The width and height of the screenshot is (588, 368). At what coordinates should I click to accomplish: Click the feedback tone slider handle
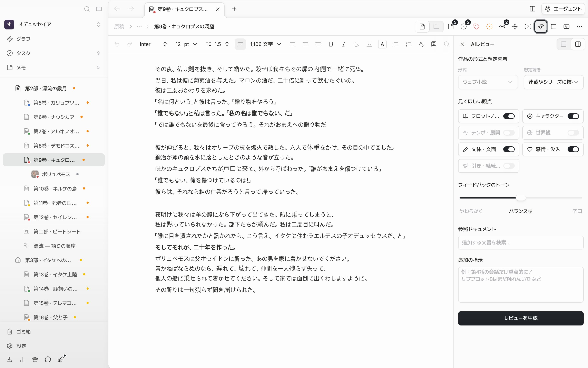[521, 198]
